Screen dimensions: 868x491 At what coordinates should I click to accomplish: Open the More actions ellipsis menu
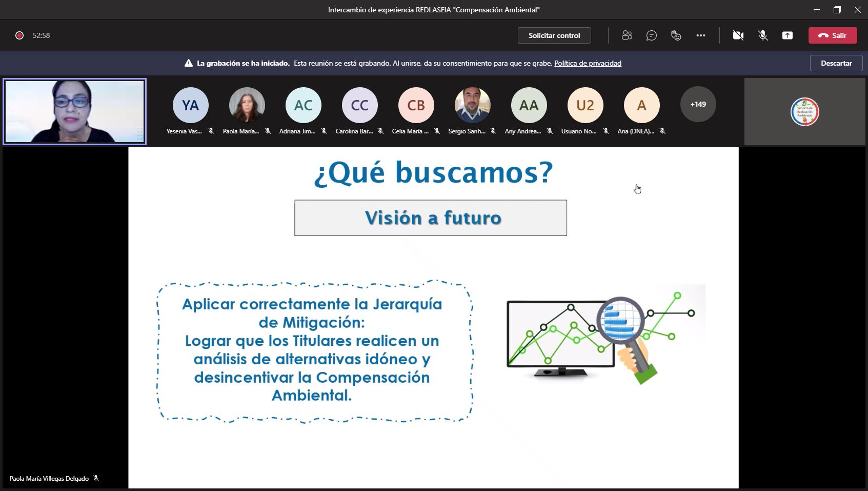700,35
